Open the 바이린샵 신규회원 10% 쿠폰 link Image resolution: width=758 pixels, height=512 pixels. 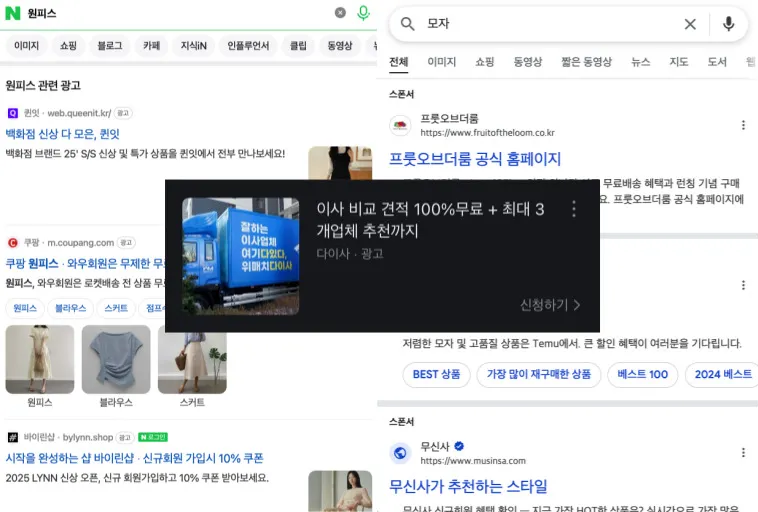pyautogui.click(x=134, y=458)
